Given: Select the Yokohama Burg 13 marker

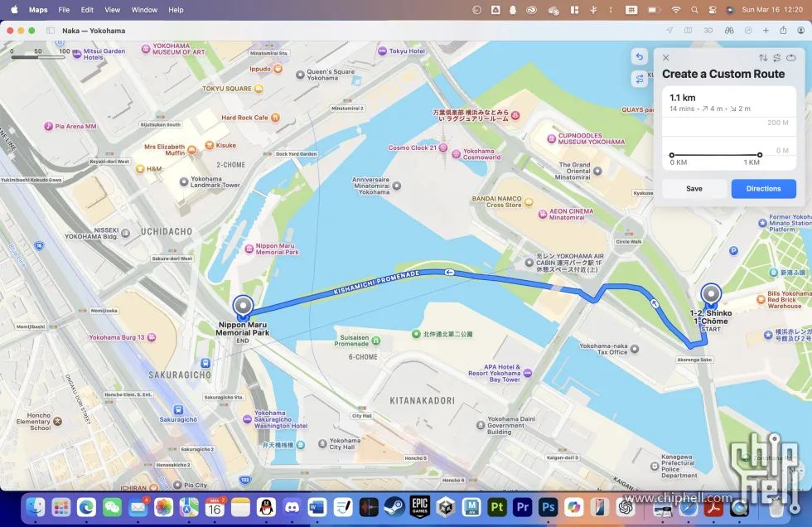Looking at the screenshot, I should tap(151, 337).
